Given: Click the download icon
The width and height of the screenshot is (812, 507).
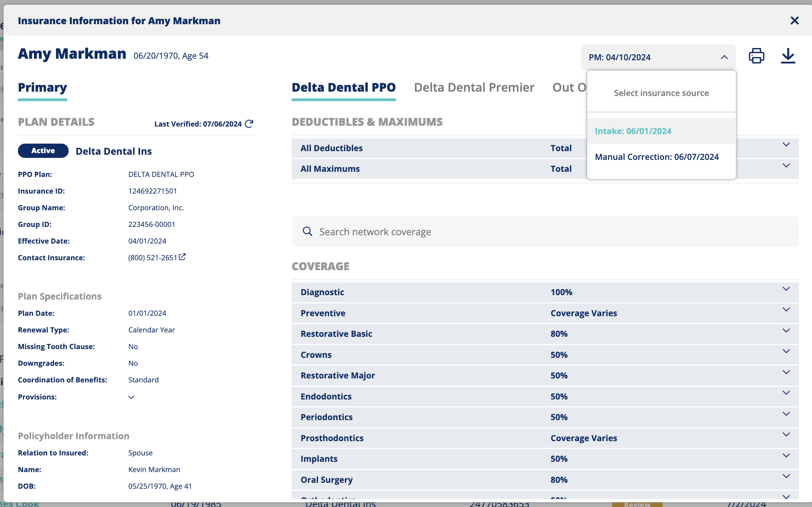Looking at the screenshot, I should 788,56.
